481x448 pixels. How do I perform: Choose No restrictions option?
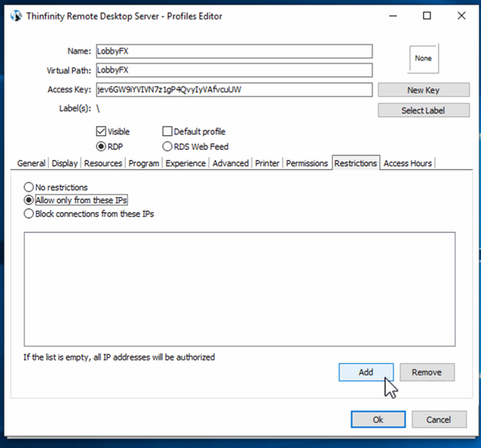coord(29,187)
